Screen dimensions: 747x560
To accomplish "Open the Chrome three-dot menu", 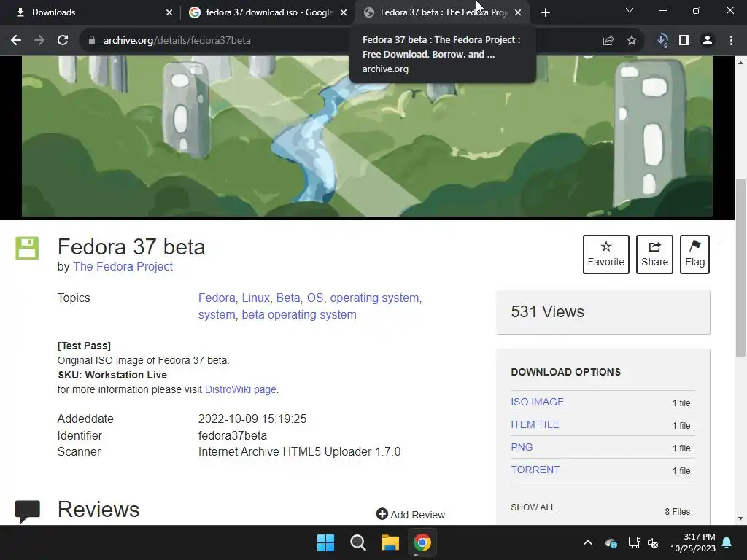I will (731, 41).
